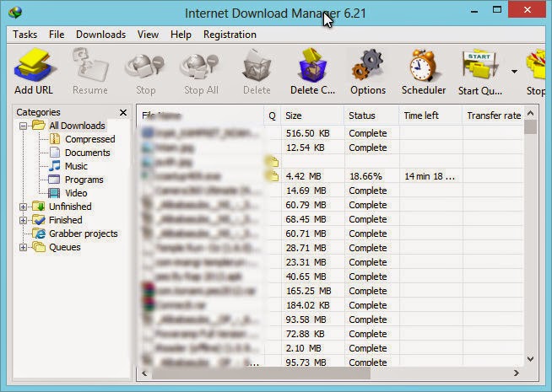Click the Compressed archive icon
Viewport: 552px width, 392px height.
coord(55,139)
